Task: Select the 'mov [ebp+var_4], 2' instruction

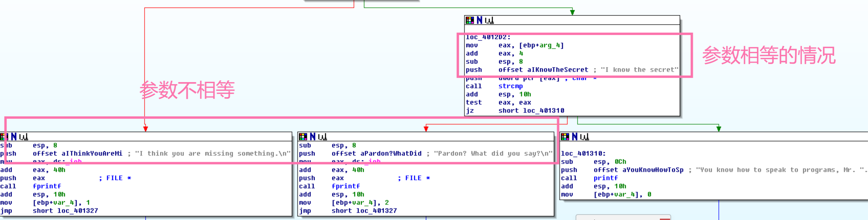Action: point(344,203)
